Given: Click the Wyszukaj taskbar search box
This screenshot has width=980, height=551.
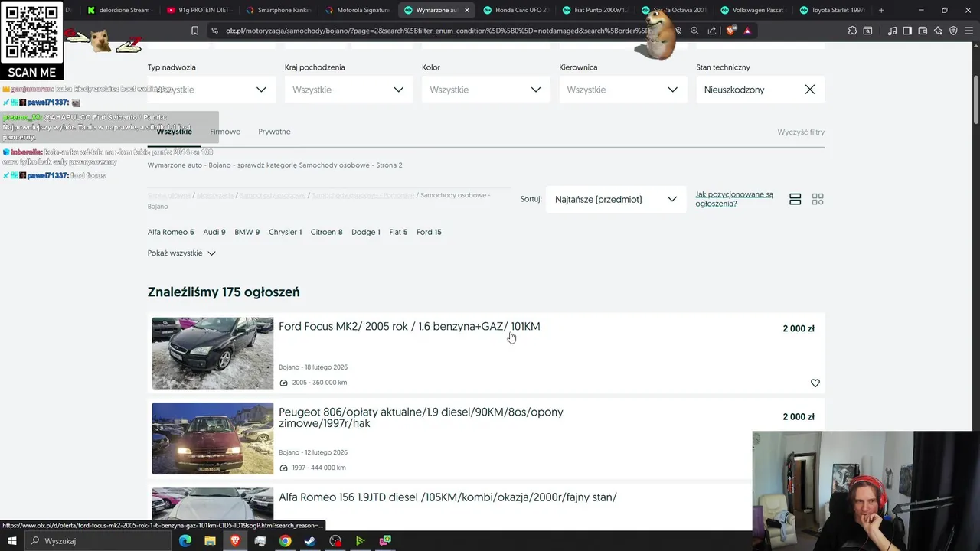Looking at the screenshot, I should tap(98, 541).
